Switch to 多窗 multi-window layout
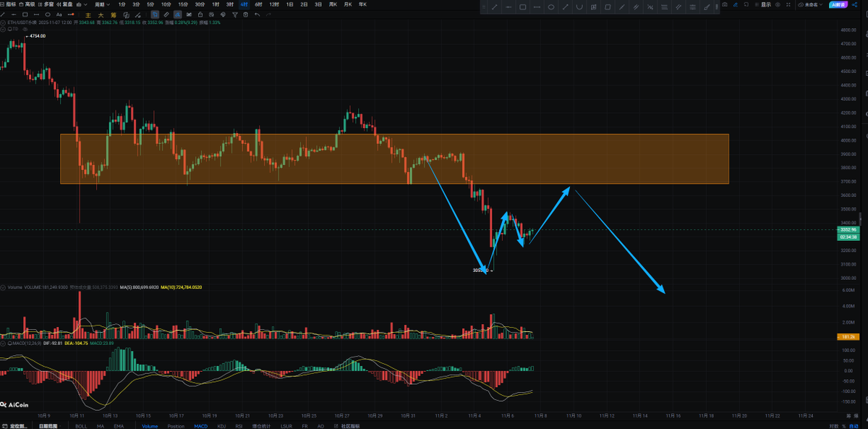Image resolution: width=868 pixels, height=429 pixels. point(46,4)
